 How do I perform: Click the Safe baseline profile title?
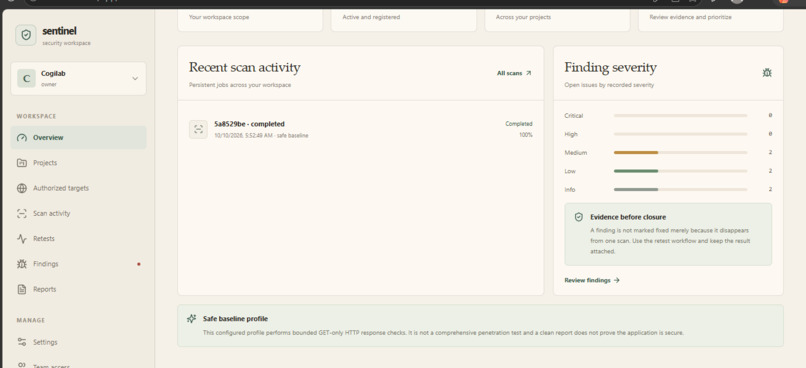[x=235, y=319]
